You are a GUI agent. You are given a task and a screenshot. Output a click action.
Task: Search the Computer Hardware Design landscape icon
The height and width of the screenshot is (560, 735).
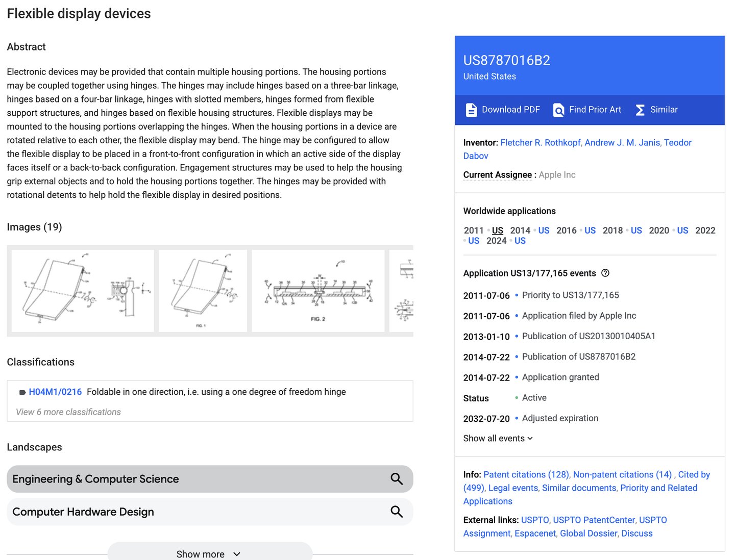(397, 512)
